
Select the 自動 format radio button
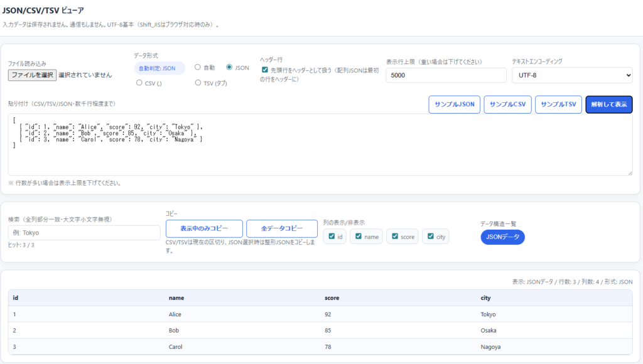point(198,67)
